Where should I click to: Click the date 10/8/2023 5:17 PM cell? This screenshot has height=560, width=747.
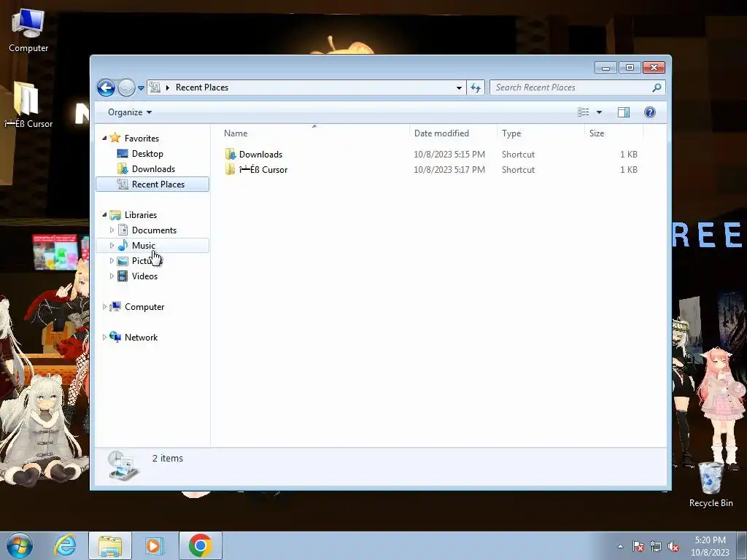click(x=449, y=169)
